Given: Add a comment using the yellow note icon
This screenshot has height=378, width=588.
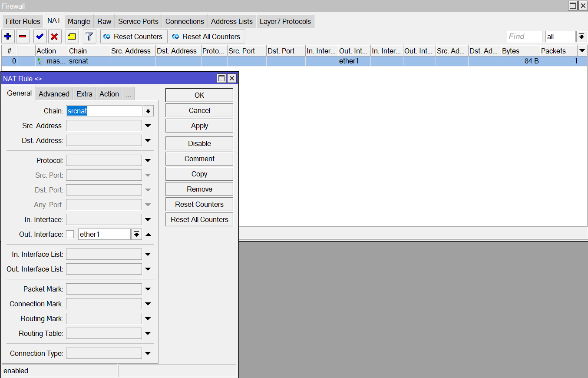Looking at the screenshot, I should tap(72, 36).
